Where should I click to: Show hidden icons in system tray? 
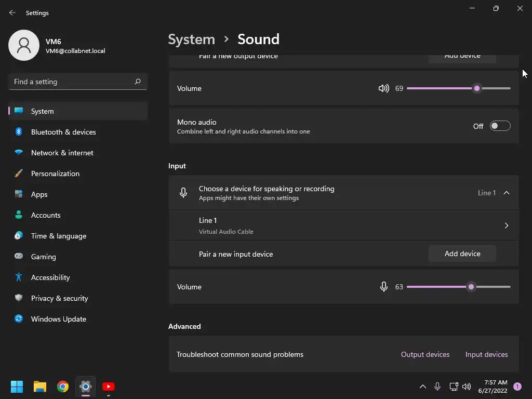[422, 387]
